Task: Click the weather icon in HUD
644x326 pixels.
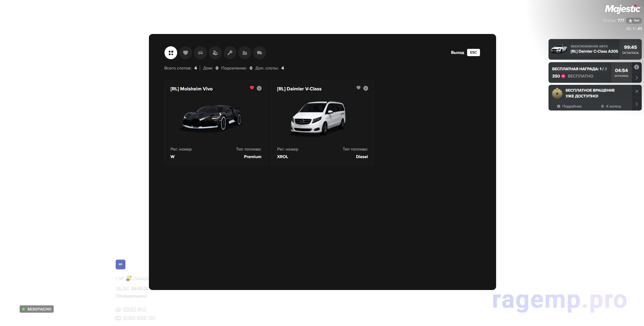Action: 129,278
